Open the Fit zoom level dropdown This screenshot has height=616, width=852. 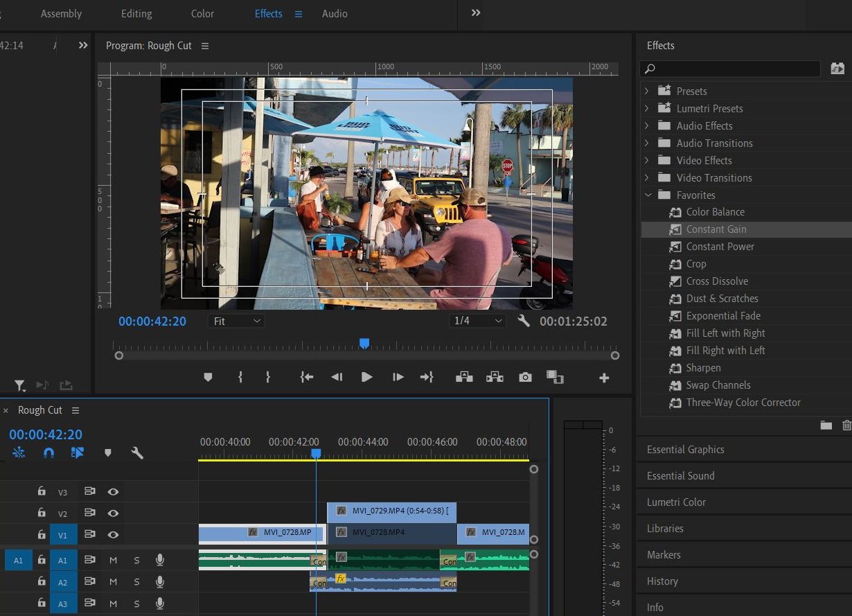pos(236,321)
